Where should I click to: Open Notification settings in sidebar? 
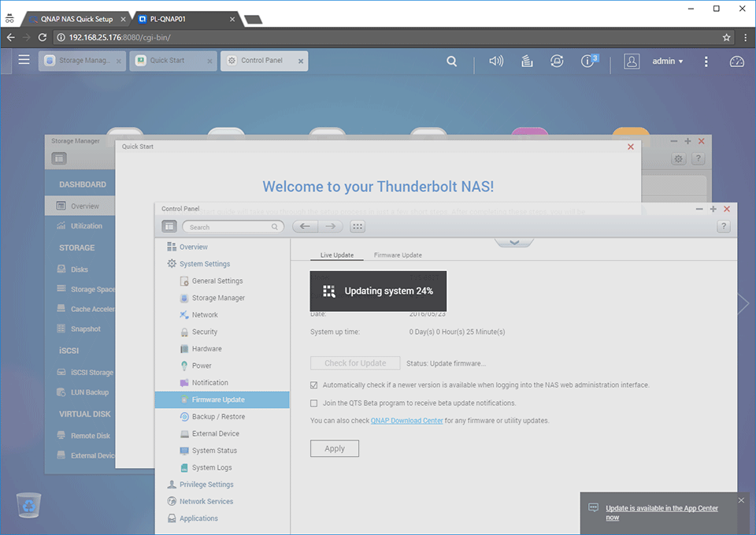pyautogui.click(x=209, y=383)
